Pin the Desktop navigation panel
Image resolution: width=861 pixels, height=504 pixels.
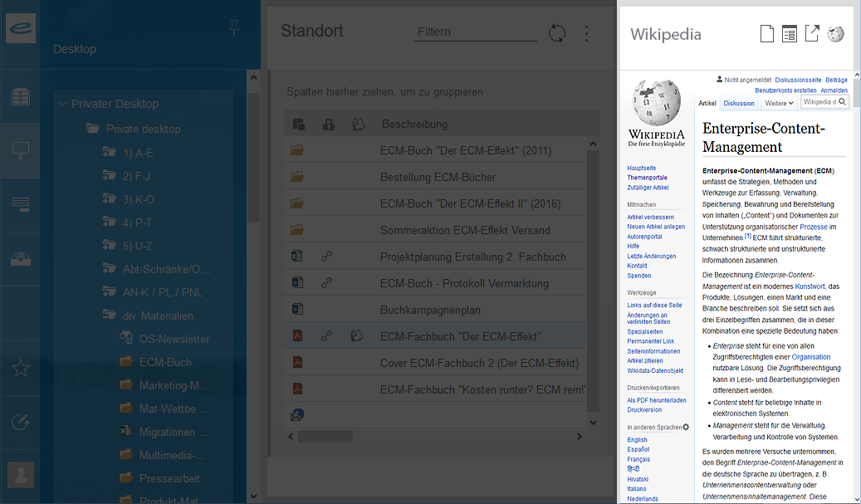[234, 29]
